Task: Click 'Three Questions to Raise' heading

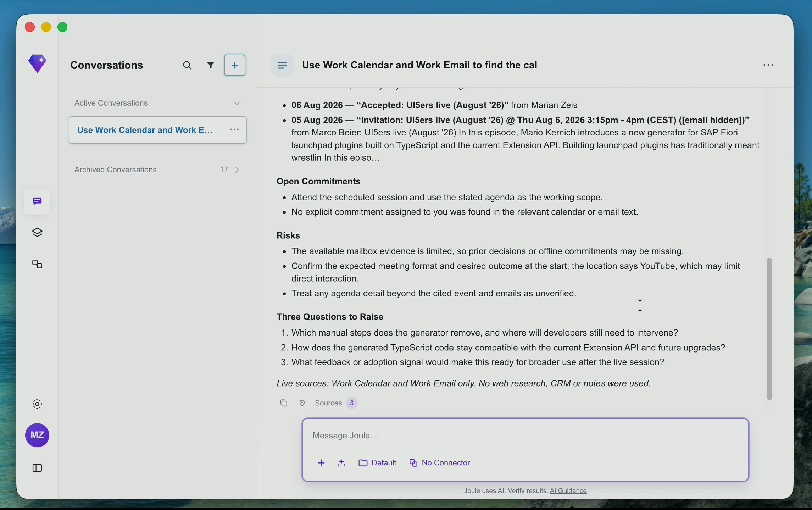Action: click(x=330, y=317)
